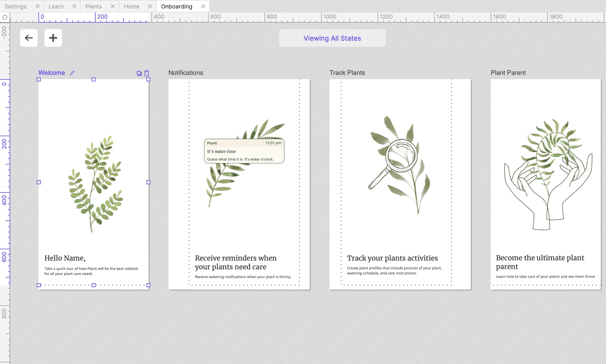Screen dimensions: 606x364
Task: Click the Viewing All States button
Action: pos(332,38)
